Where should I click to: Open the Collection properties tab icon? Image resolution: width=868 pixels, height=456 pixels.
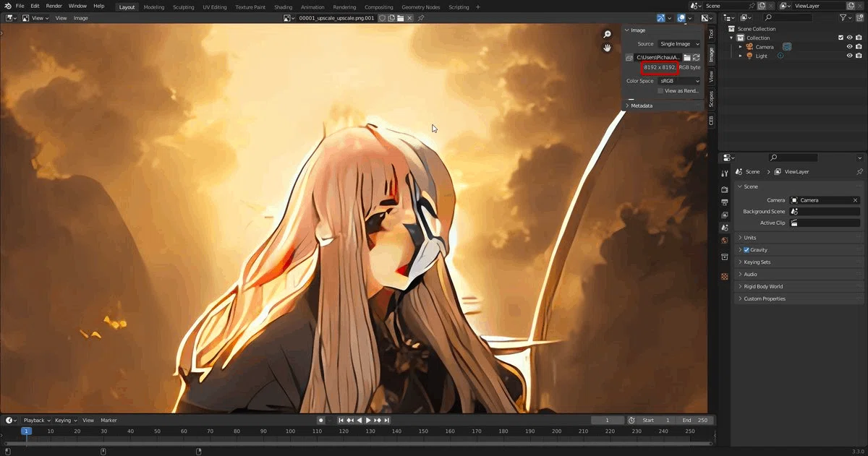click(x=725, y=257)
